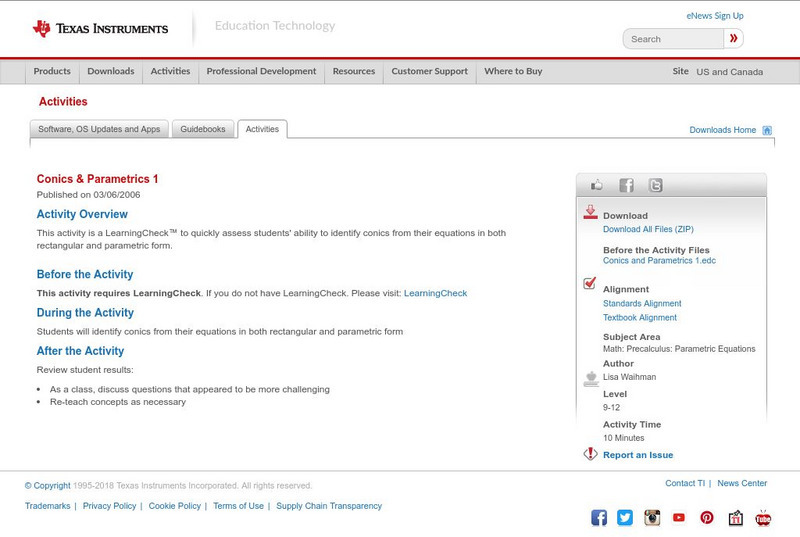The width and height of the screenshot is (800, 537).
Task: Download Conics and Parametrics 1.edc file
Action: pyautogui.click(x=659, y=261)
